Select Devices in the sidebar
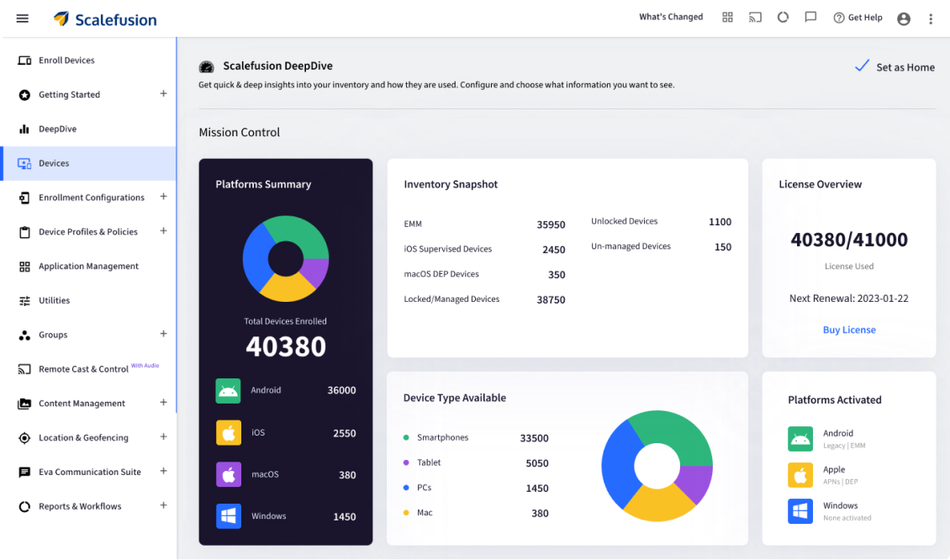Screen dimensions: 950x560 [x=53, y=163]
